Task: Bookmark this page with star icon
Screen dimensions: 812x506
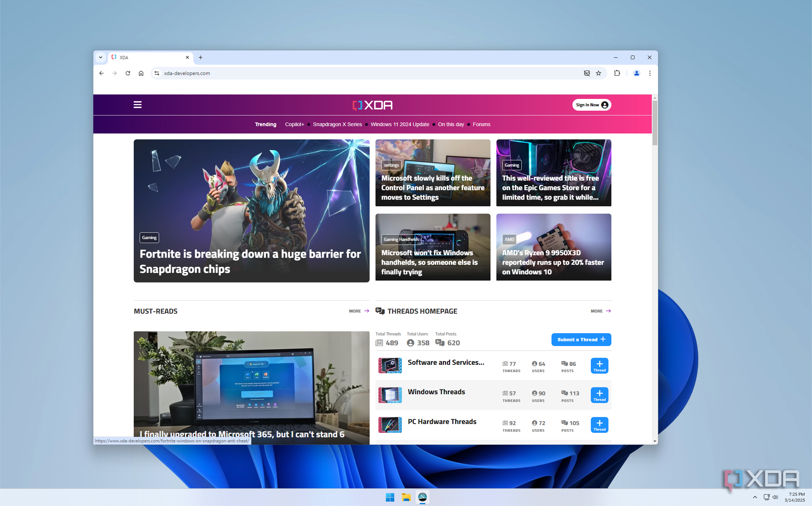Action: [x=599, y=73]
